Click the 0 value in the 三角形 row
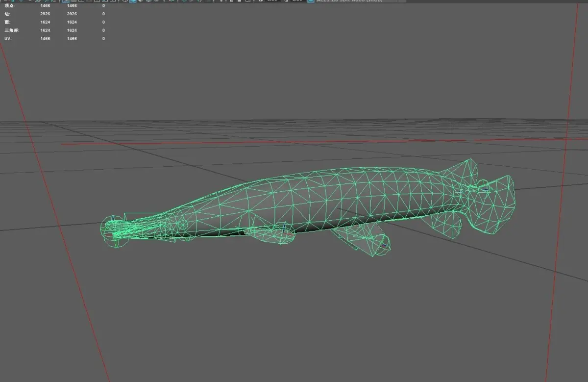This screenshot has height=382, width=588. pyautogui.click(x=103, y=30)
